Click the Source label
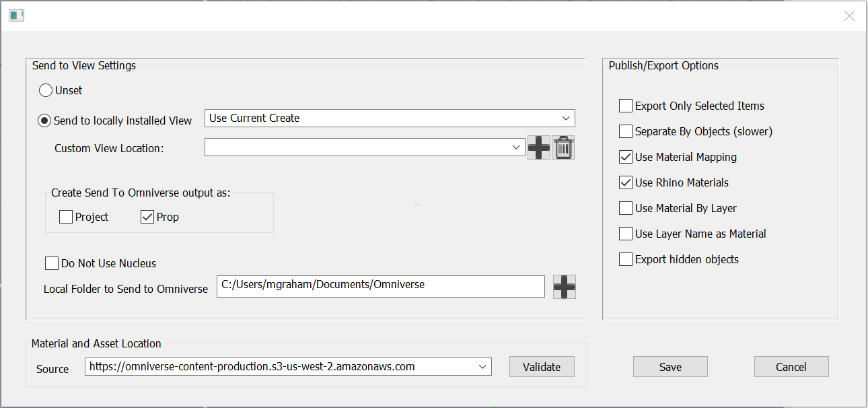 (x=52, y=369)
